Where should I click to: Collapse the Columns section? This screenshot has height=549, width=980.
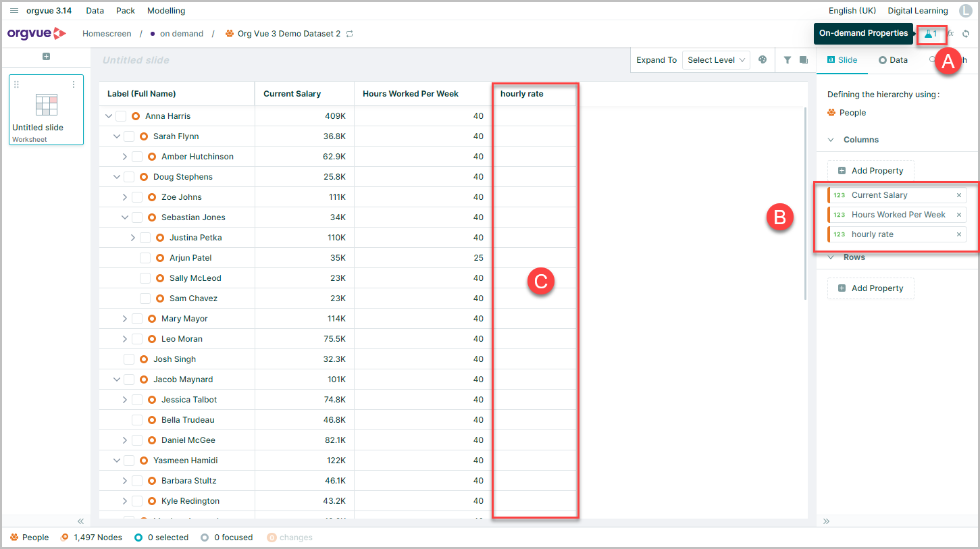tap(831, 140)
